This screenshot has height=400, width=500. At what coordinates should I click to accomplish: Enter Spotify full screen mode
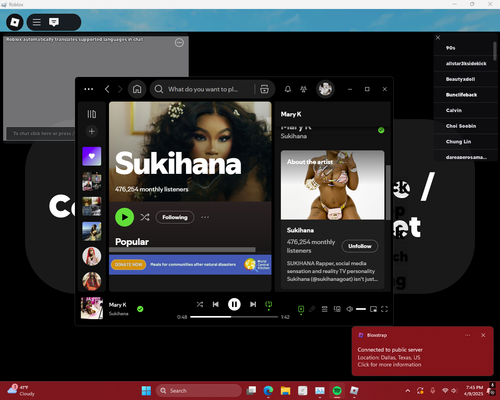384,309
